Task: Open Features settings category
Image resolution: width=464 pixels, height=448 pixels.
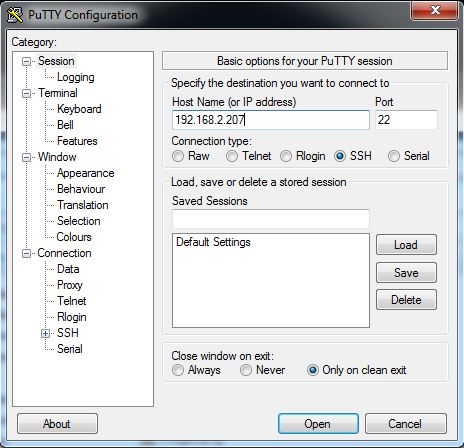Action: [77, 141]
